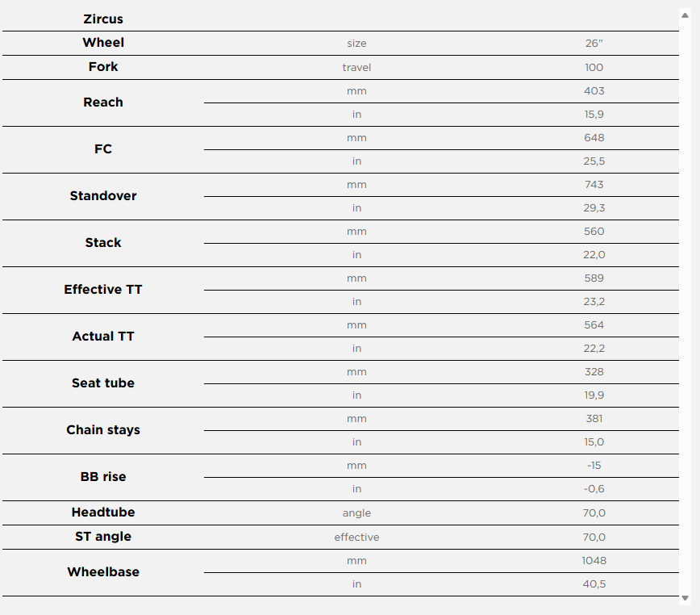700x615 pixels.
Task: Select the Seat tube label
Action: [x=103, y=383]
